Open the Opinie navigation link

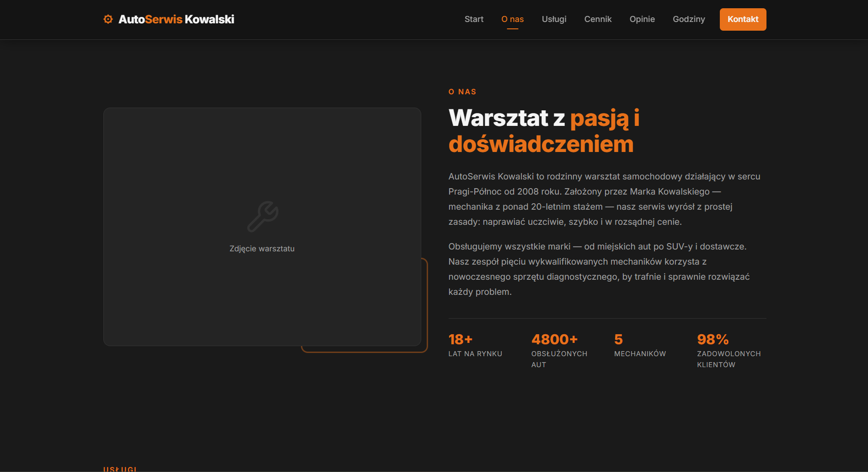(x=642, y=19)
